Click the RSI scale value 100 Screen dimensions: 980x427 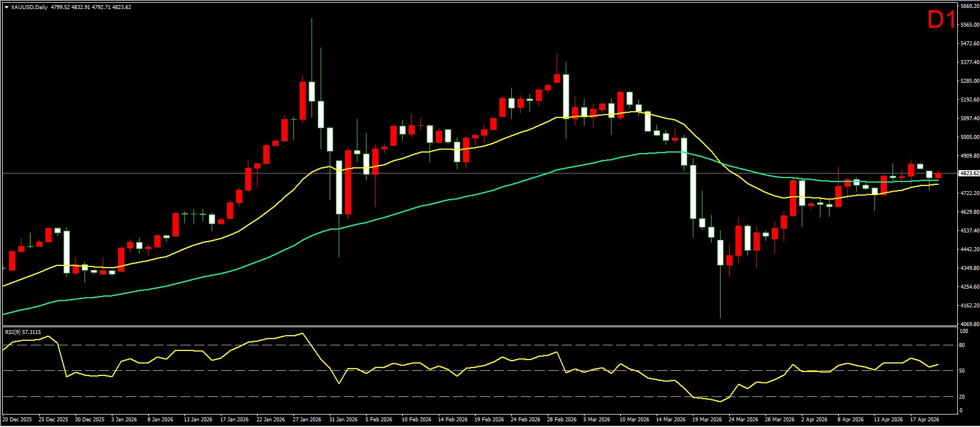(x=963, y=331)
